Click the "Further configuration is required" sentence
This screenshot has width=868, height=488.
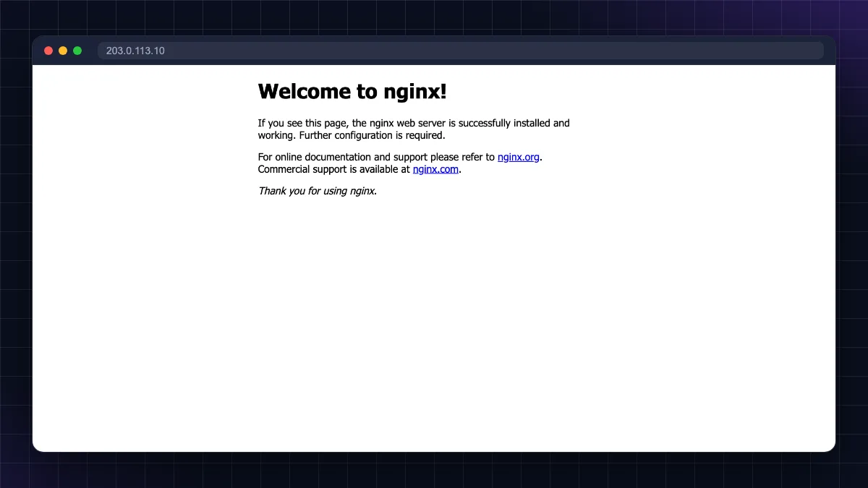tap(373, 135)
